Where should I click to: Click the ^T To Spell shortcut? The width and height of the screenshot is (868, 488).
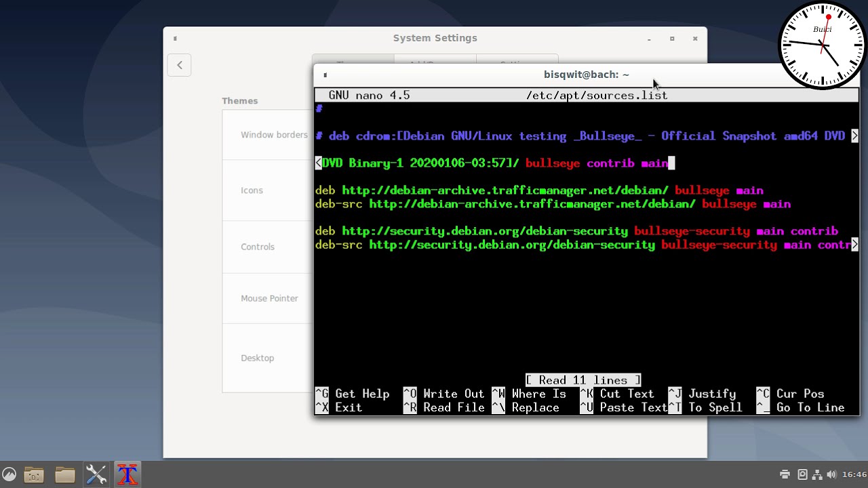click(x=705, y=407)
